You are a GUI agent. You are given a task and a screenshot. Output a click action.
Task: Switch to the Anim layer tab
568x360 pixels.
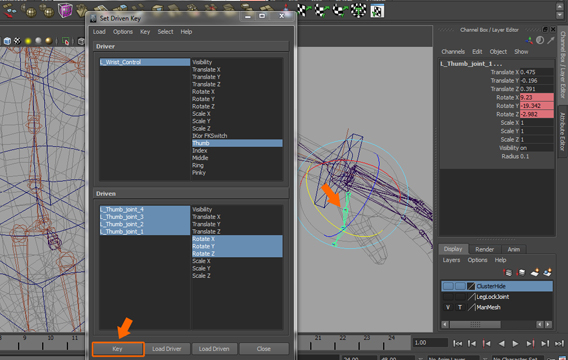pyautogui.click(x=514, y=249)
